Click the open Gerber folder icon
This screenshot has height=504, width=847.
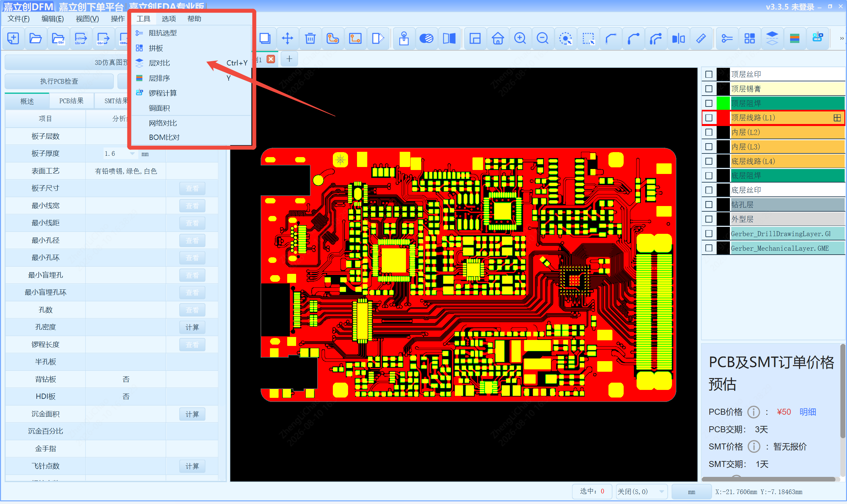[x=58, y=38]
